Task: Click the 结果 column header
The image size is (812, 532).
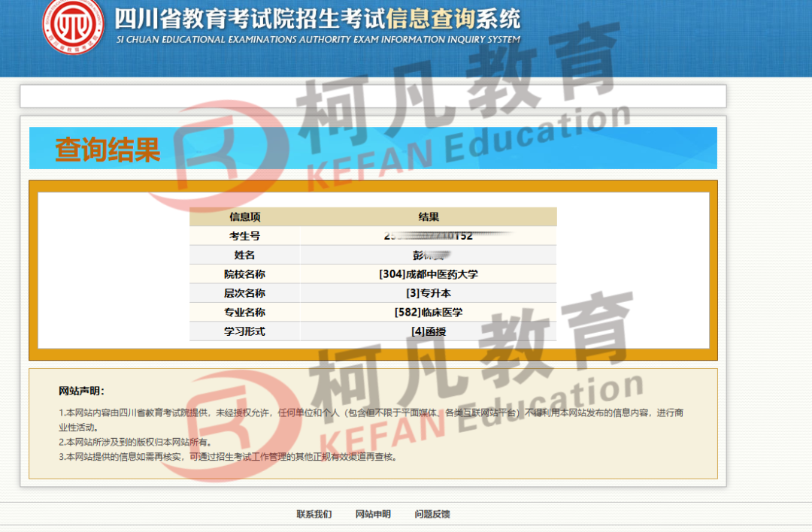Action: [x=429, y=217]
